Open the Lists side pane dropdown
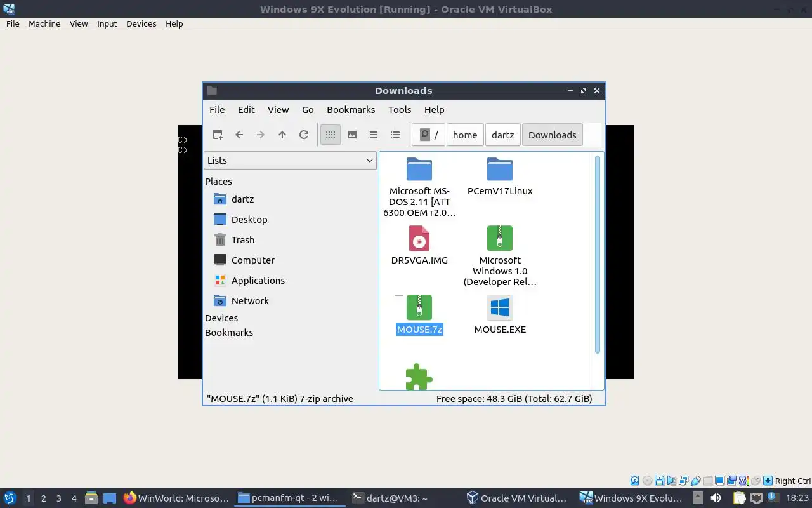This screenshot has width=812, height=508. (x=291, y=161)
